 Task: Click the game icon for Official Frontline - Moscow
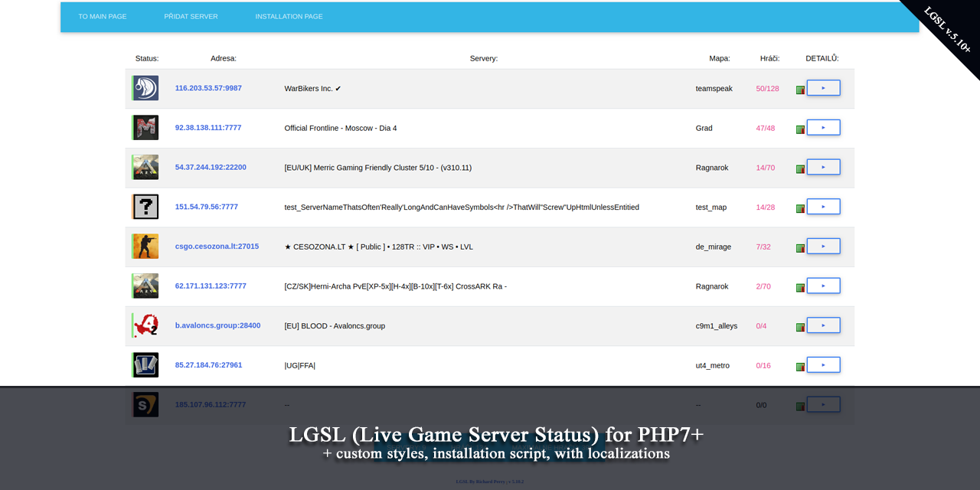pyautogui.click(x=145, y=128)
